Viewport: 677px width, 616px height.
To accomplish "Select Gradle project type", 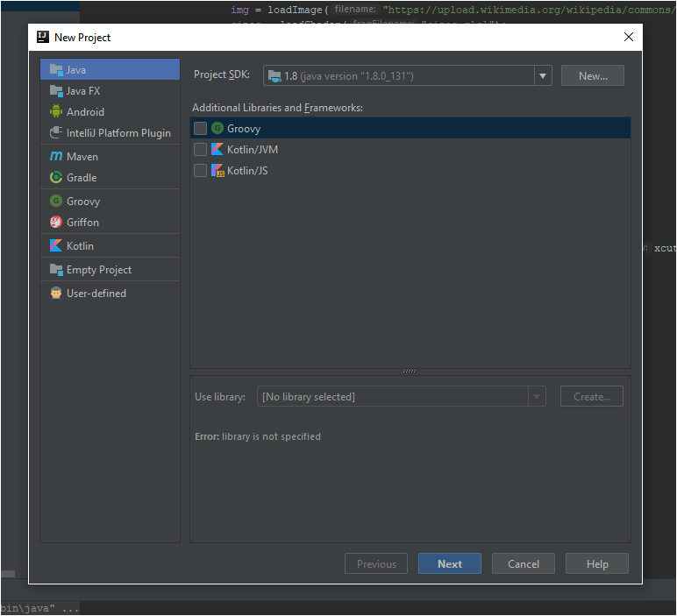I will click(x=110, y=178).
